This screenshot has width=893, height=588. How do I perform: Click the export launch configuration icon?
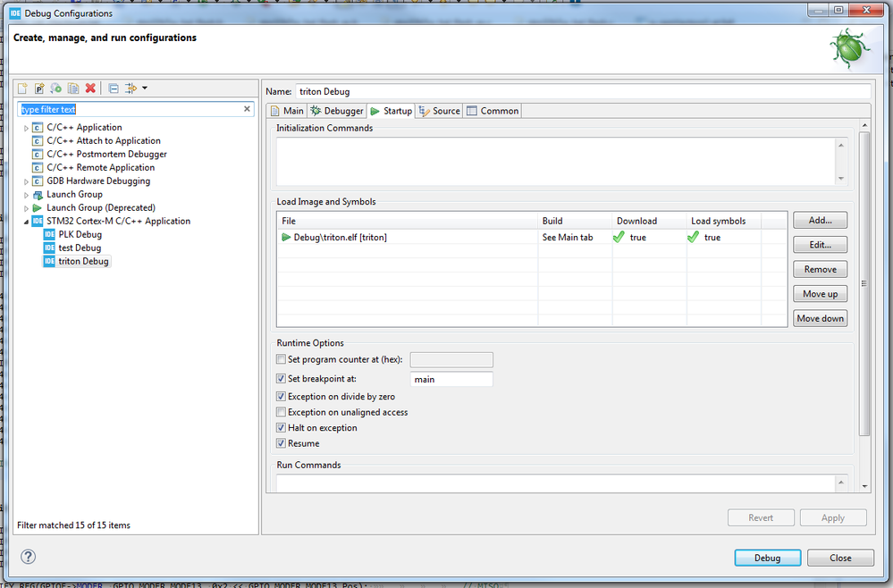pos(55,88)
